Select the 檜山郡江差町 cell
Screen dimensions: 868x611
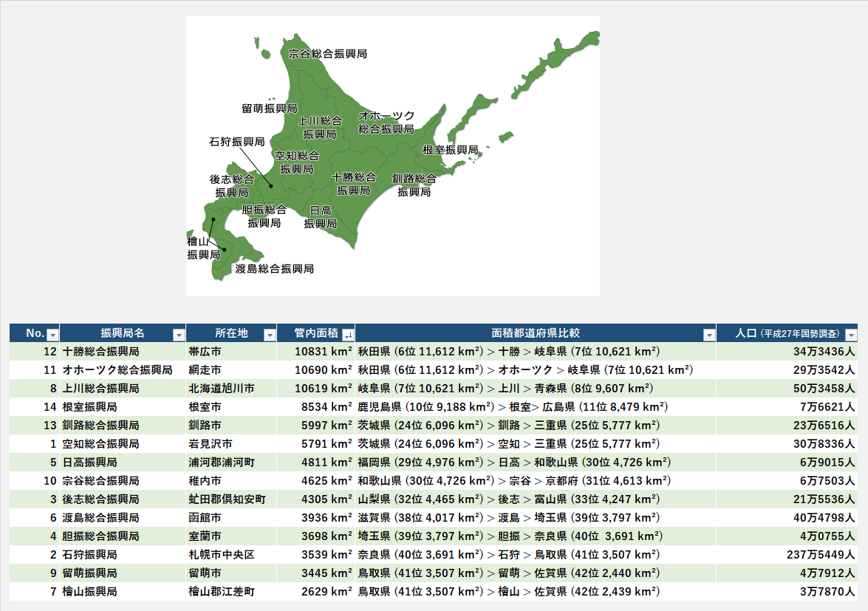point(222,591)
